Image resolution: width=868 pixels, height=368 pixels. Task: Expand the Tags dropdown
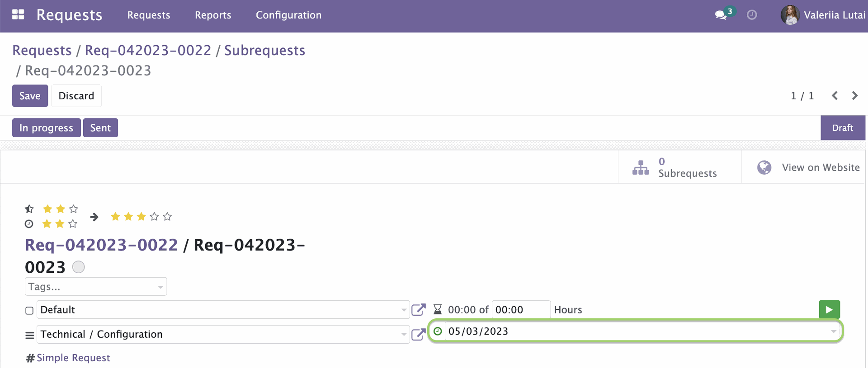(96, 287)
